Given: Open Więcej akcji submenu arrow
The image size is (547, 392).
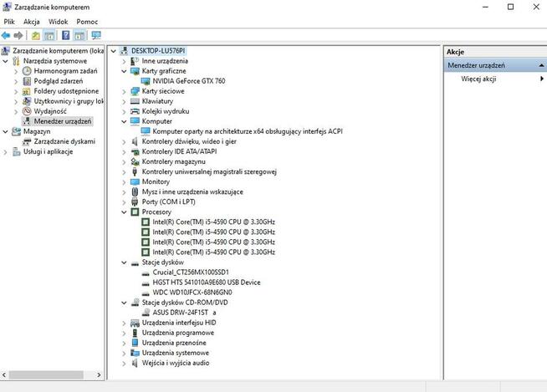Looking at the screenshot, I should [x=542, y=79].
